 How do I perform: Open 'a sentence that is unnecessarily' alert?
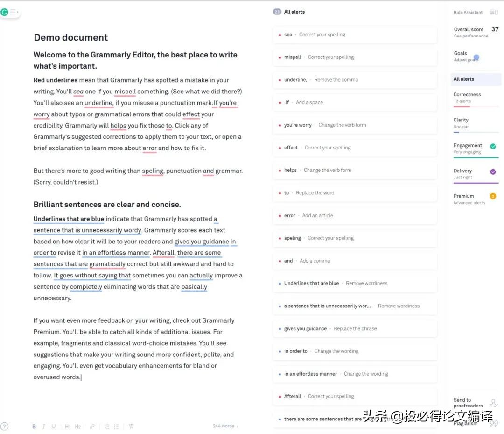[355, 306]
